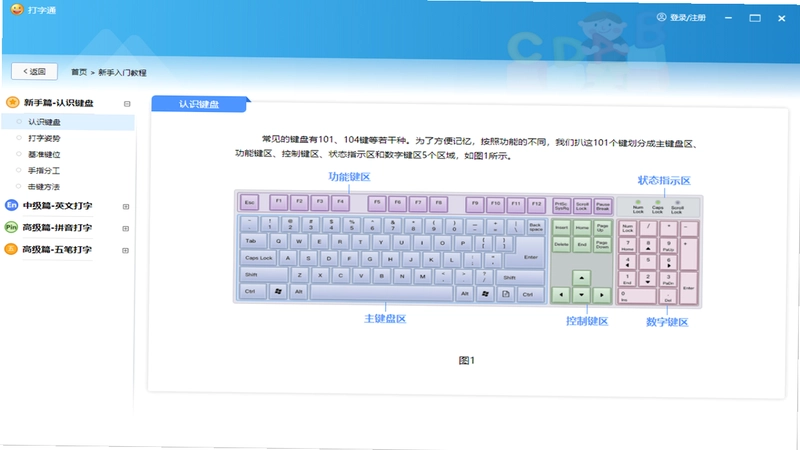Click the left arrow key in diagram
The image size is (800, 450).
tap(561, 294)
